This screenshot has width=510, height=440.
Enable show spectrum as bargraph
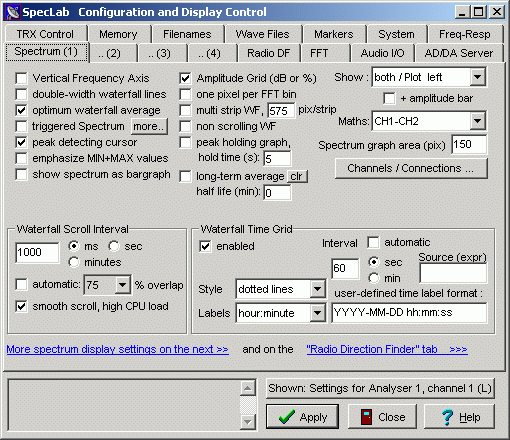tap(21, 174)
